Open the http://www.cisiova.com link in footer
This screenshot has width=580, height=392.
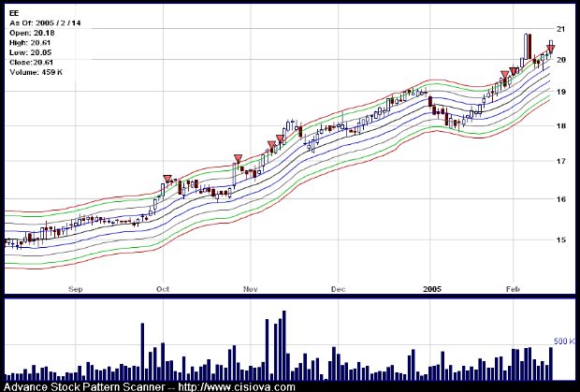(x=237, y=387)
